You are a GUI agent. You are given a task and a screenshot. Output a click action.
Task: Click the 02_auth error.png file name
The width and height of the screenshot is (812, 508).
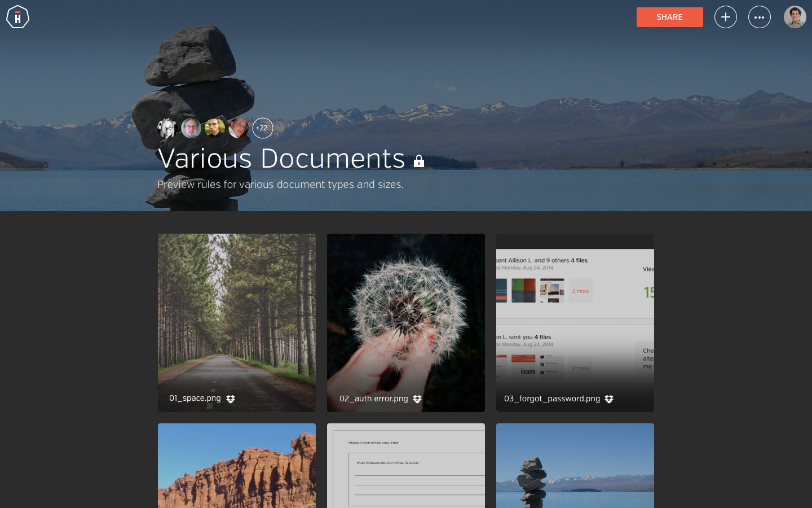tap(373, 398)
